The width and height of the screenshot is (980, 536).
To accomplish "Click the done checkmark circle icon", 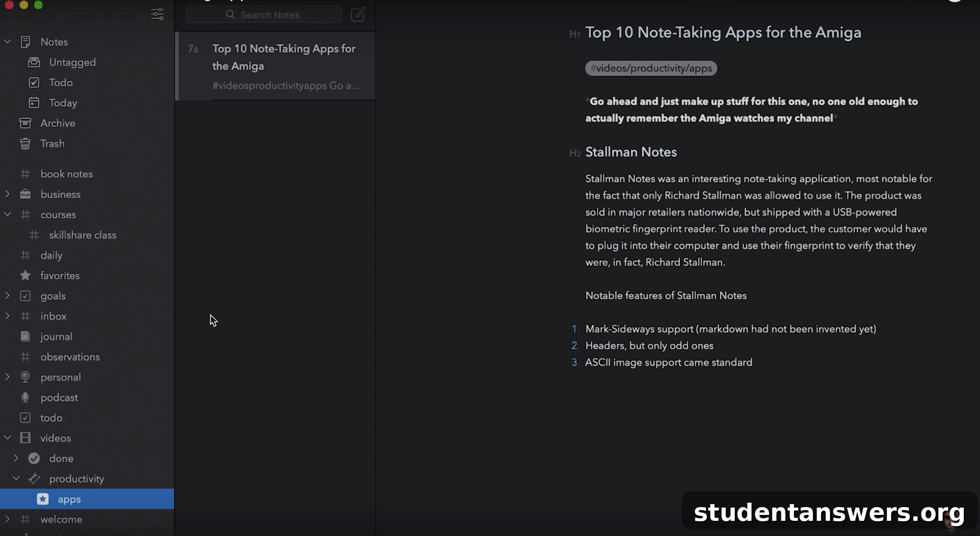I will 34,459.
